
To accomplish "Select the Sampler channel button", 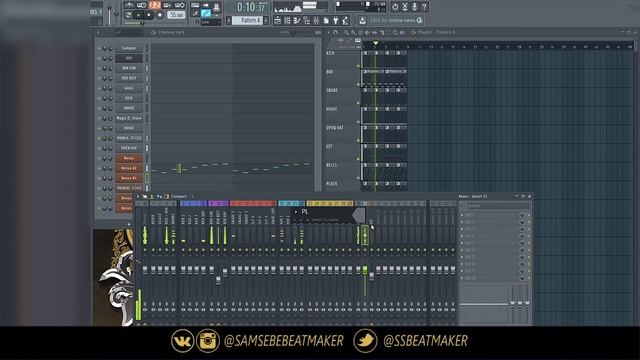I will [129, 48].
